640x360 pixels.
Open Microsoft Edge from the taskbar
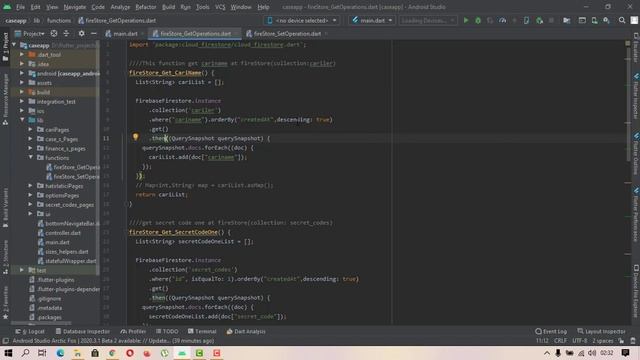click(60, 353)
